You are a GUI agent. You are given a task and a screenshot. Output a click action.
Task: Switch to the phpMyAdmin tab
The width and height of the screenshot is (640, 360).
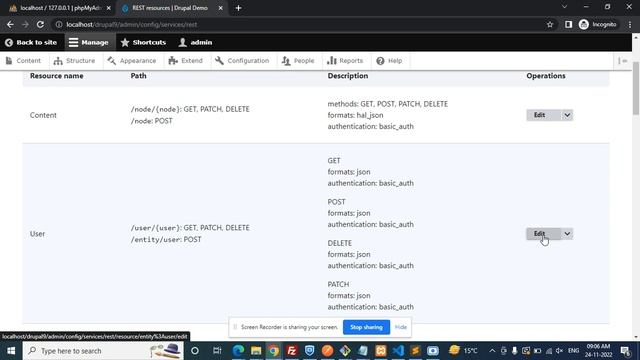point(59,8)
